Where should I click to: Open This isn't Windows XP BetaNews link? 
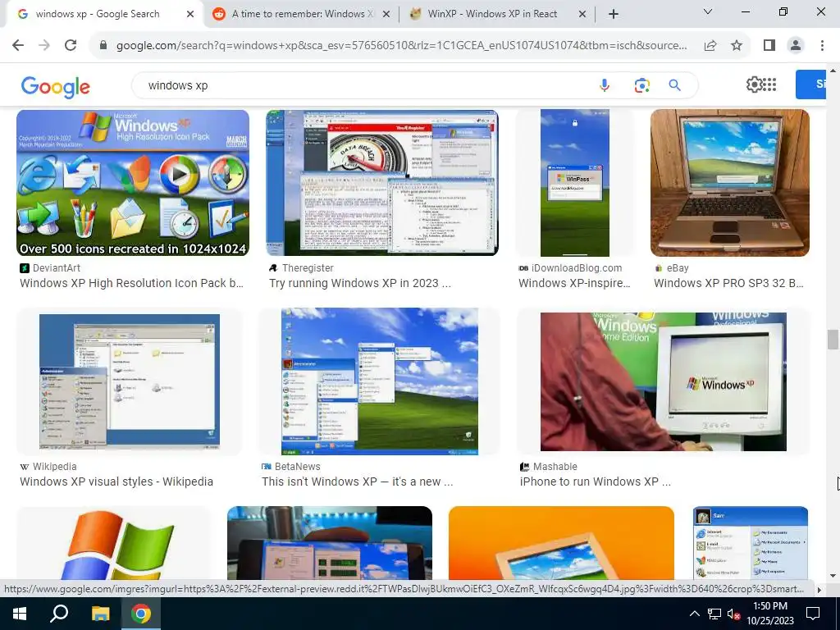pyautogui.click(x=358, y=482)
